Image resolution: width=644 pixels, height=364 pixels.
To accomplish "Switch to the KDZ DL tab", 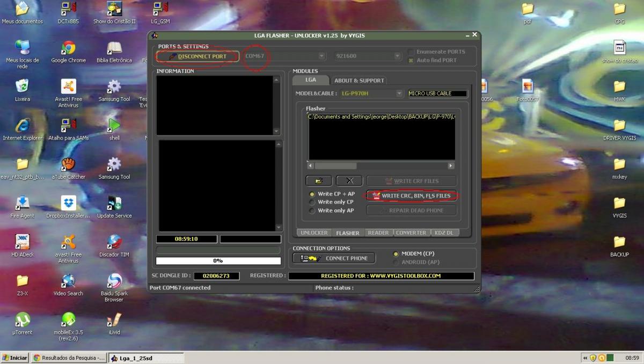I will [443, 233].
